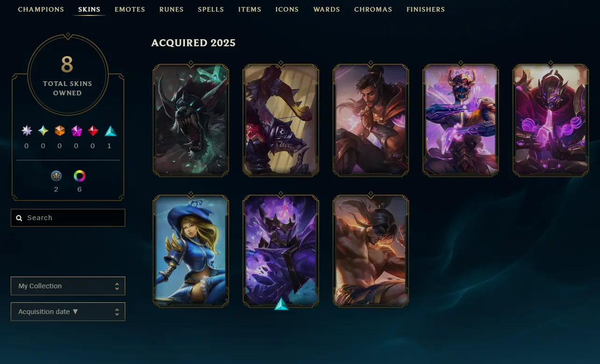Open the My Collection dropdown
This screenshot has height=364, width=600.
click(x=68, y=286)
